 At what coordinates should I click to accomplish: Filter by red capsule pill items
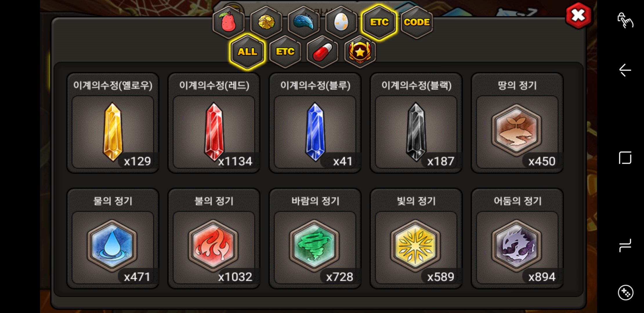tap(323, 52)
